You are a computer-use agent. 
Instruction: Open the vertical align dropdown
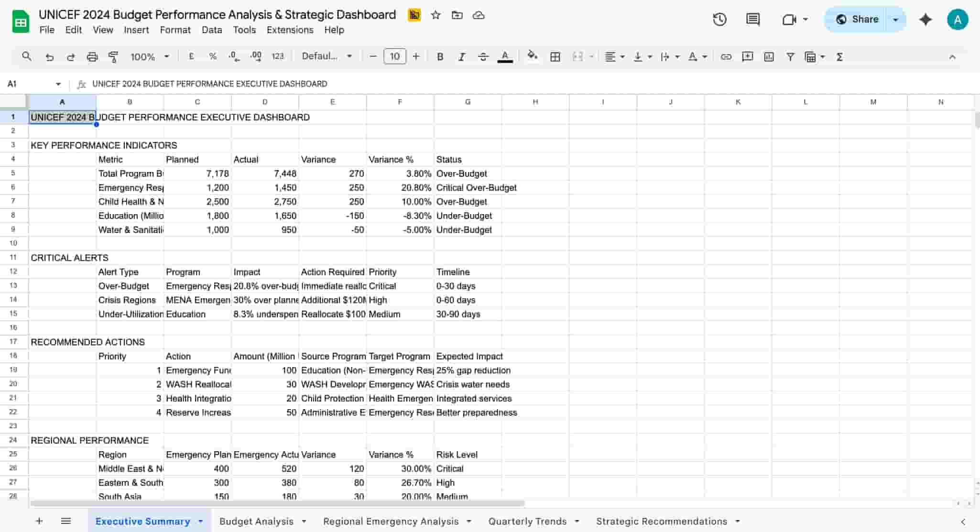pyautogui.click(x=642, y=57)
